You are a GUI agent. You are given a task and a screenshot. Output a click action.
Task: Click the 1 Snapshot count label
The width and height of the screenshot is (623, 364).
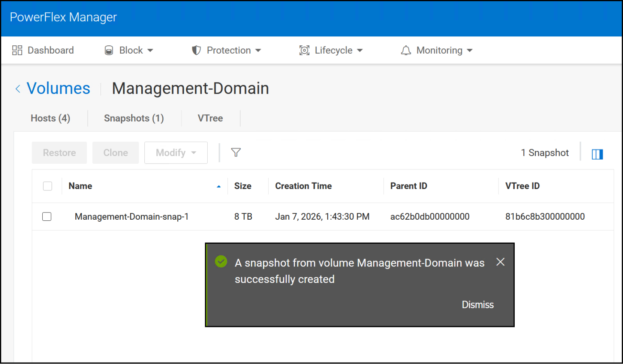(545, 153)
